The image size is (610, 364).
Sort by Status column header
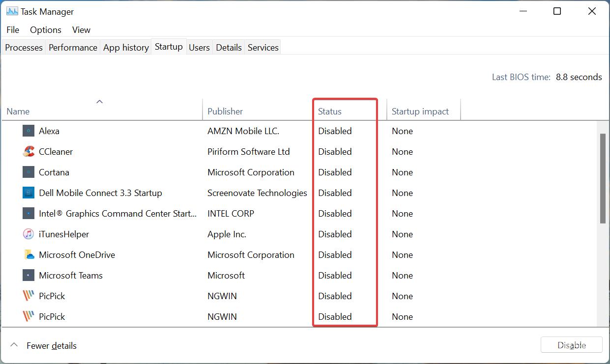pos(329,112)
